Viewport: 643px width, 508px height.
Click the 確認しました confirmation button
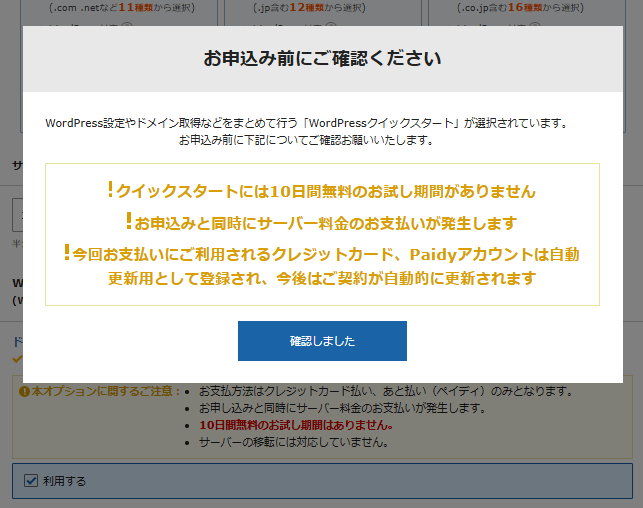[x=322, y=341]
